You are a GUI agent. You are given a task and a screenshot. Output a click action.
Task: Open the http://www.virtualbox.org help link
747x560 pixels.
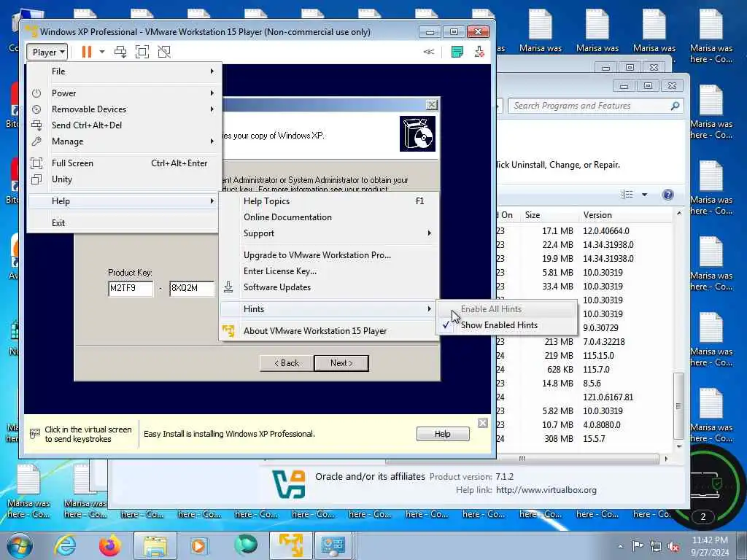[x=546, y=490]
